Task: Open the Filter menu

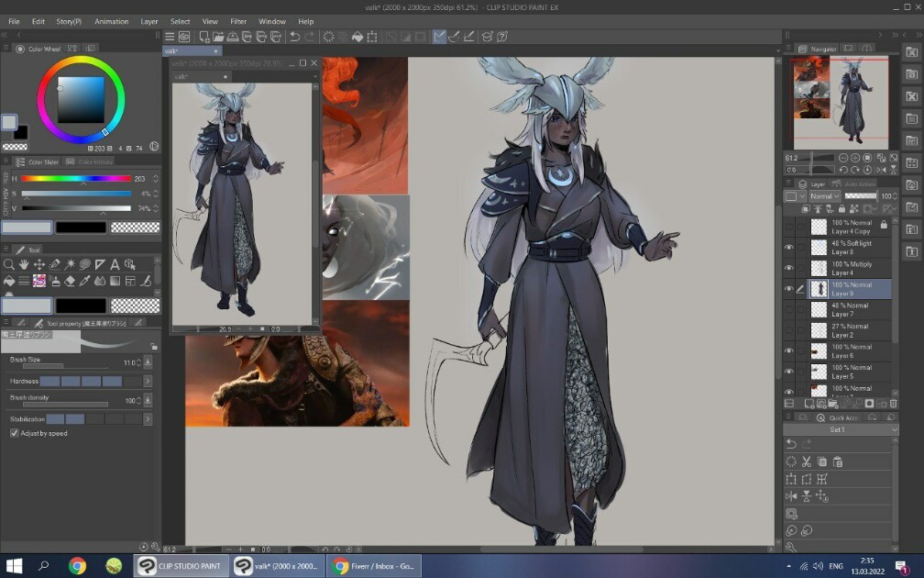Action: coord(238,21)
